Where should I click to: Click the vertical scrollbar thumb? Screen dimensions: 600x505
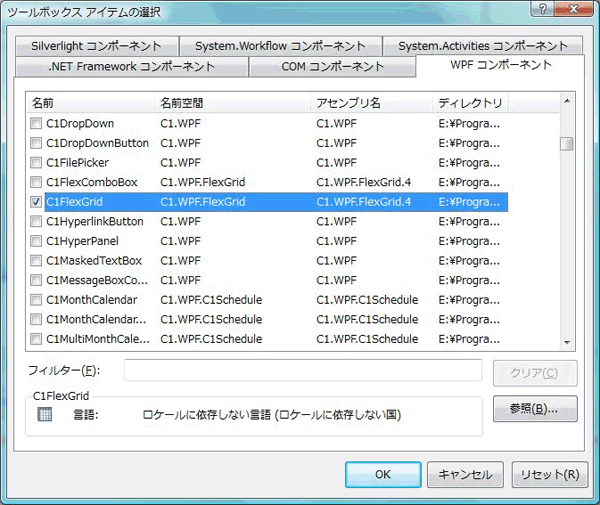coord(567,144)
